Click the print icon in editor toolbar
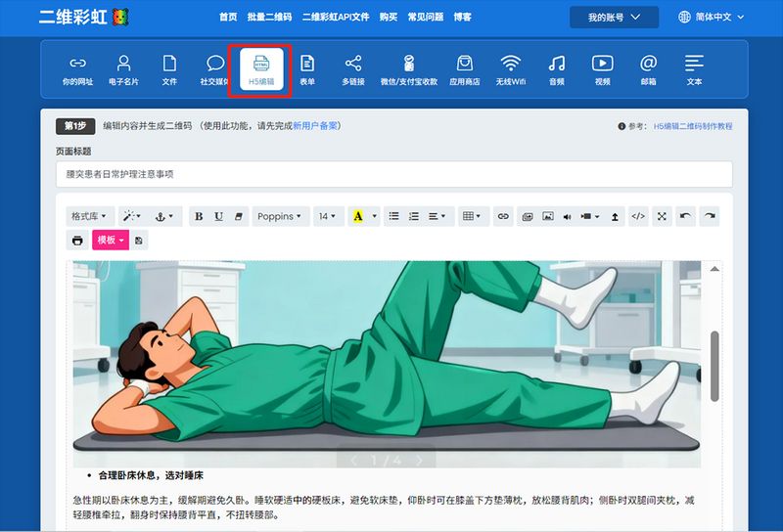This screenshot has width=783, height=532. point(77,241)
